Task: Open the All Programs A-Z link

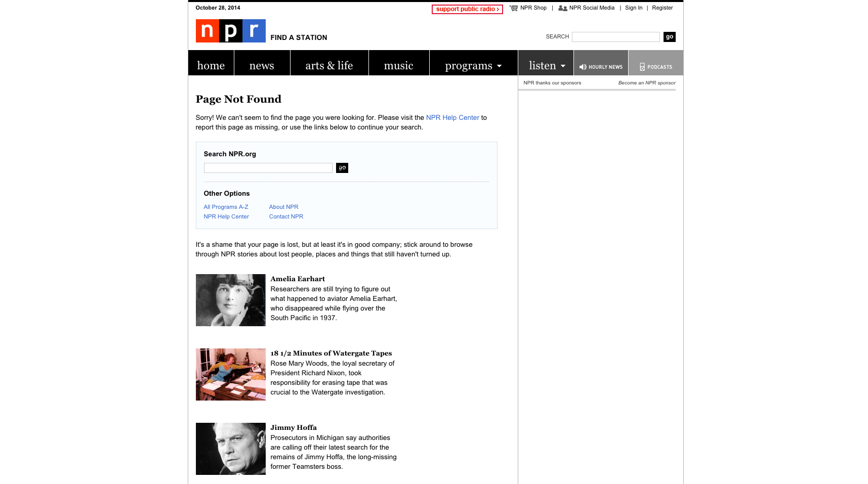Action: point(226,207)
